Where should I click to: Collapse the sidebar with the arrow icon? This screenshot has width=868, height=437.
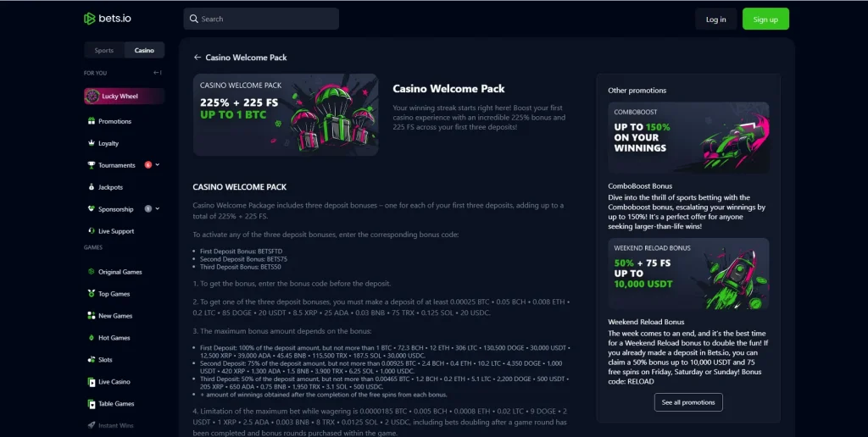pos(158,73)
